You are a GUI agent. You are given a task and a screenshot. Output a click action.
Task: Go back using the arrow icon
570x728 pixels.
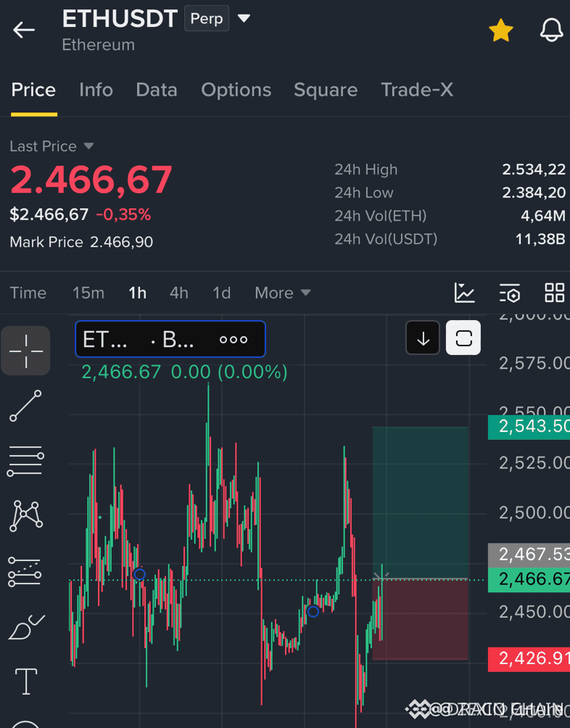(24, 30)
